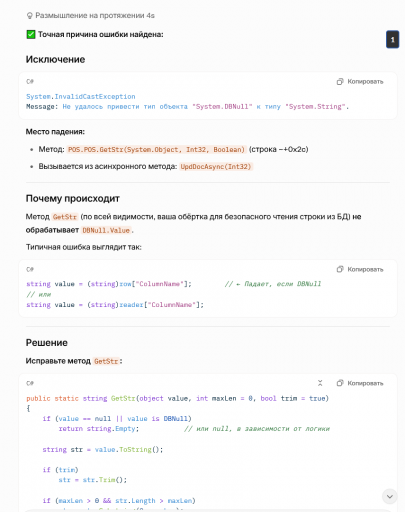This screenshot has width=405, height=512.
Task: Click the copy icon in the InvalidCastException code block
Action: coord(340,82)
